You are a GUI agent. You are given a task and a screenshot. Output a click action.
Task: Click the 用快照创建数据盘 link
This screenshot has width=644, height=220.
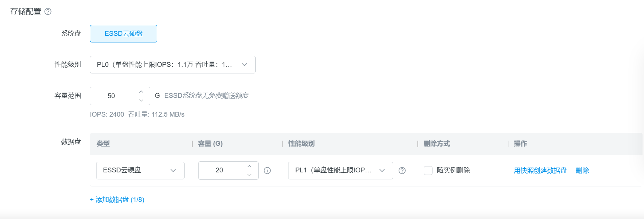click(540, 171)
